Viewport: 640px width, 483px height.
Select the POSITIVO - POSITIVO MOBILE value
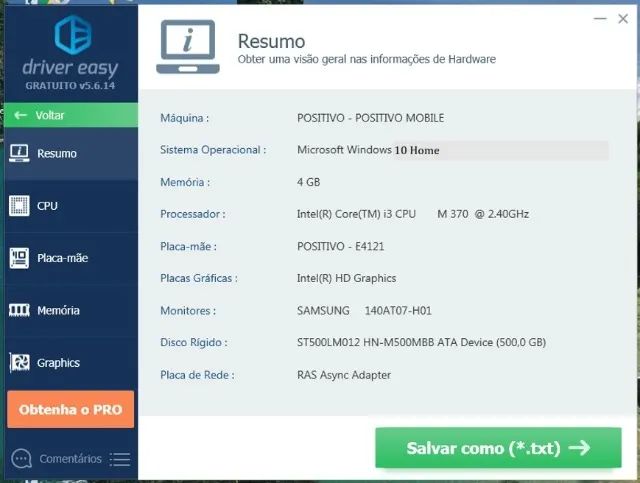tap(371, 118)
